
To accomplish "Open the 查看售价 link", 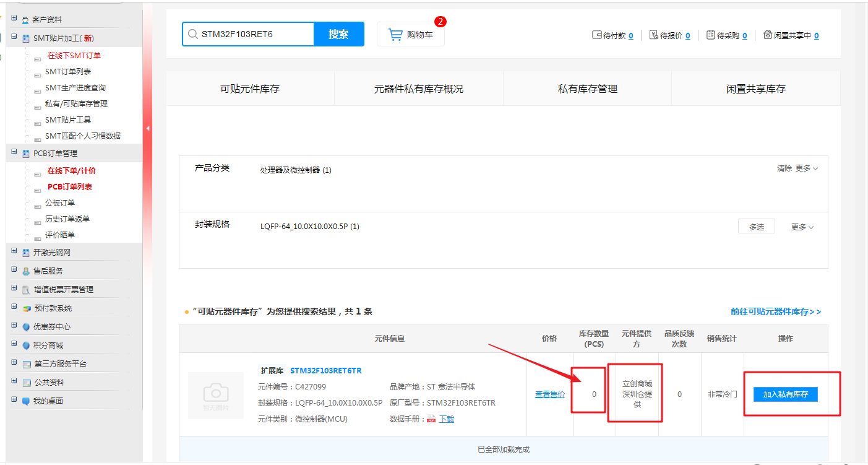I will (x=549, y=394).
